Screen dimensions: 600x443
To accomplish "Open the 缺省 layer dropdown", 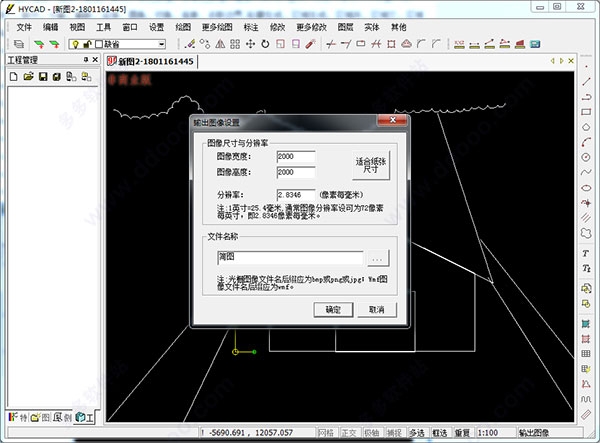I will (162, 44).
